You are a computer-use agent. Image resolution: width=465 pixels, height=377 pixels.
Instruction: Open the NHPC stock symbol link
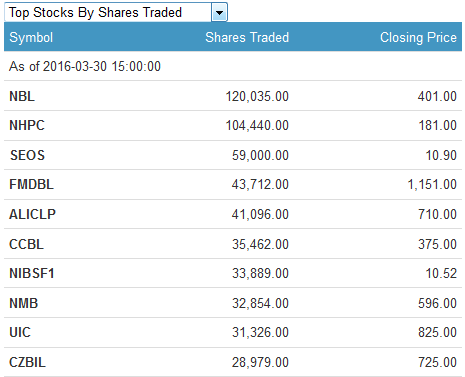(x=27, y=125)
